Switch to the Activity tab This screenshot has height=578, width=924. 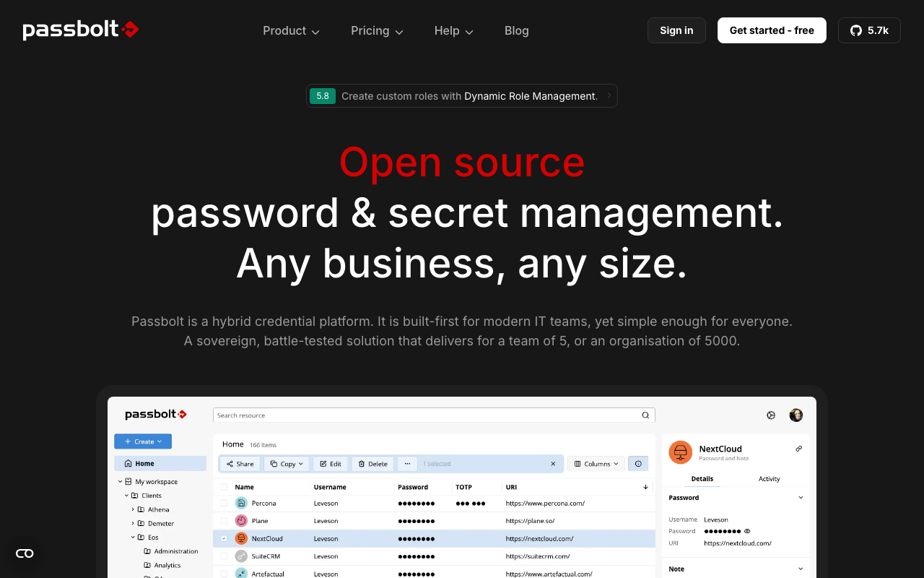point(769,479)
